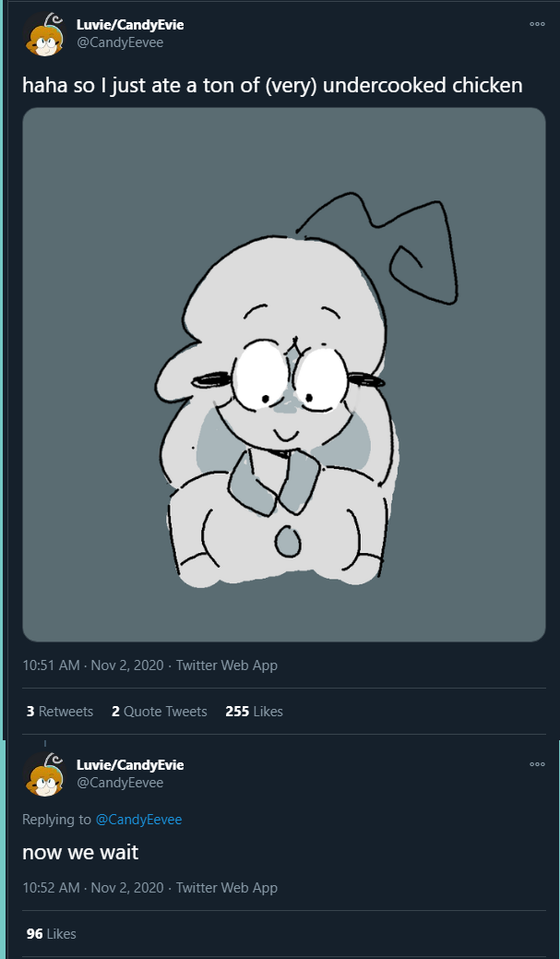Image resolution: width=560 pixels, height=959 pixels.
Task: View the 2 Quote Tweets list
Action: (x=160, y=712)
